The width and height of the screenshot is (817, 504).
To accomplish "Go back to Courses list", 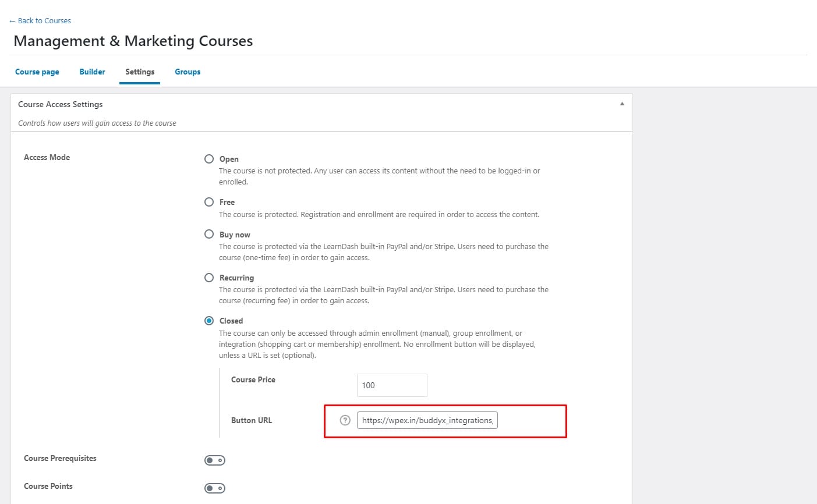I will pos(40,20).
